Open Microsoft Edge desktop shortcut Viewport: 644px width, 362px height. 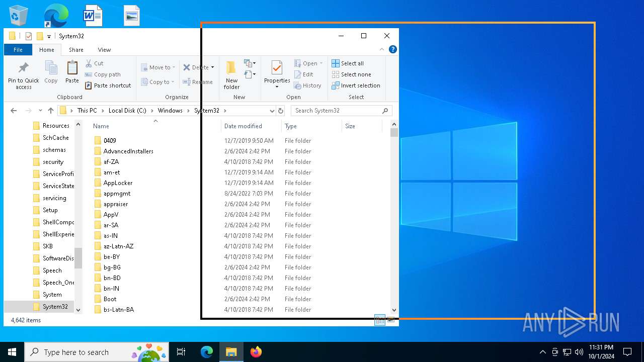coord(55,15)
